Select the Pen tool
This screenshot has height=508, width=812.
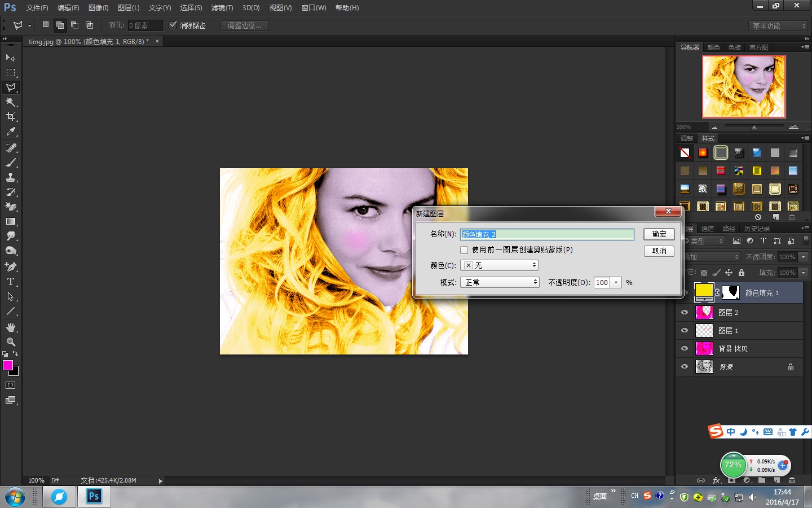coord(11,267)
